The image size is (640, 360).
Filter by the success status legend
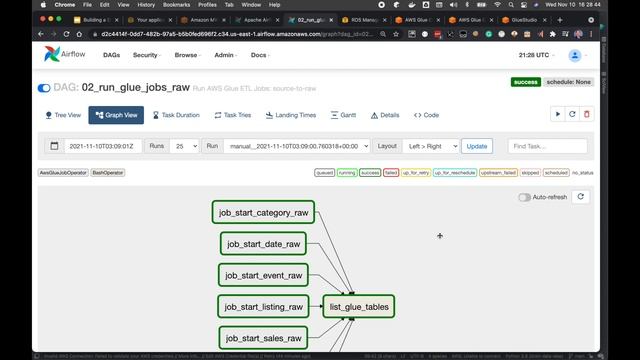click(x=370, y=173)
